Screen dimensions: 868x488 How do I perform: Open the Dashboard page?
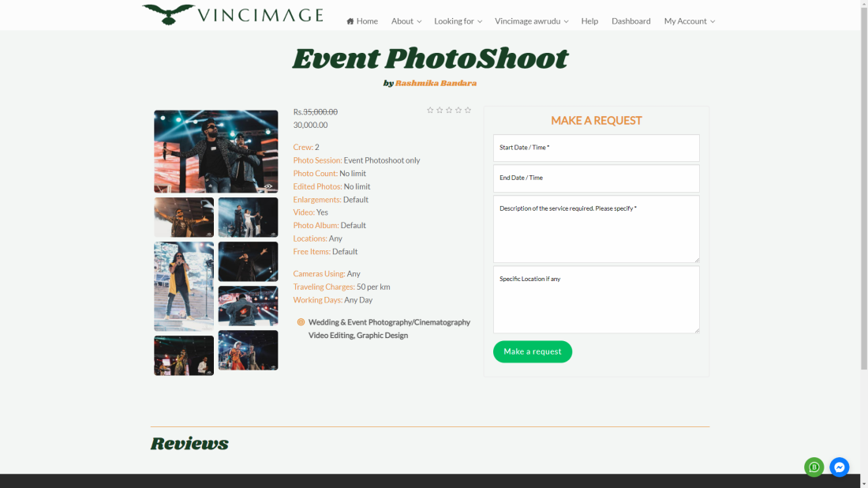631,21
